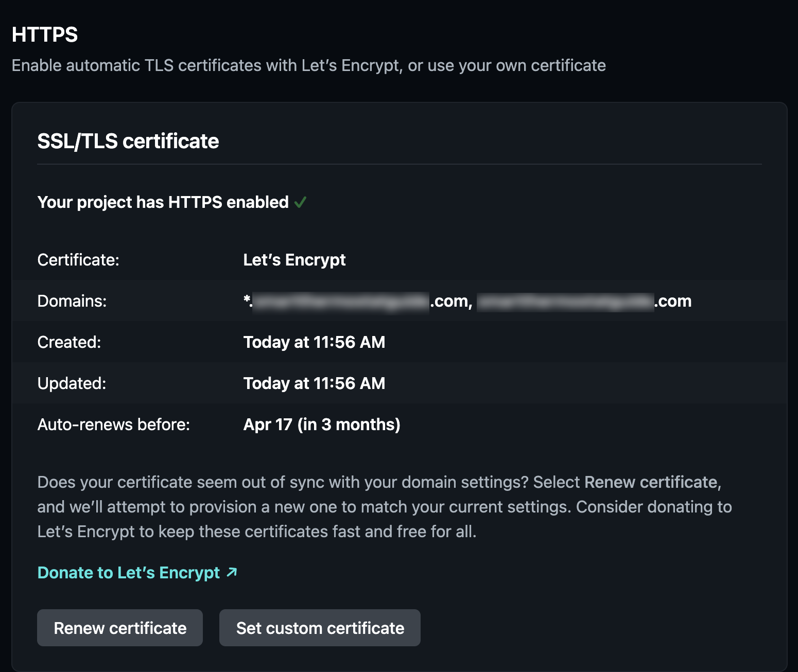Viewport: 798px width, 672px height.
Task: Click the "Domains:" row label
Action: pyautogui.click(x=72, y=301)
